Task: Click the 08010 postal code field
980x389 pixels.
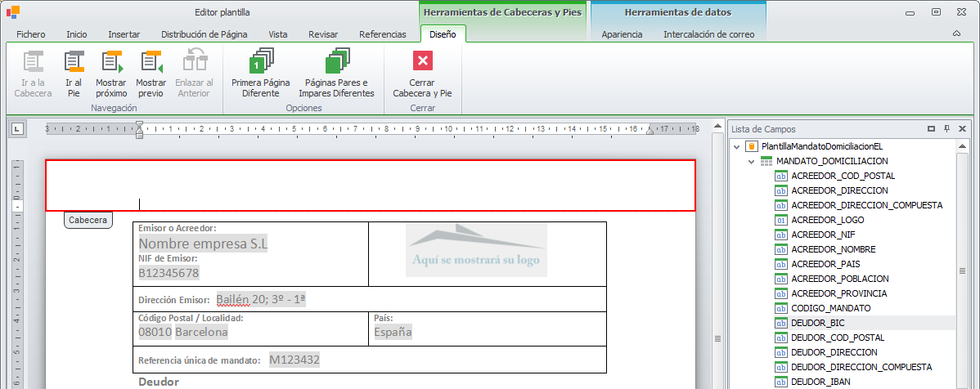Action: click(x=155, y=332)
